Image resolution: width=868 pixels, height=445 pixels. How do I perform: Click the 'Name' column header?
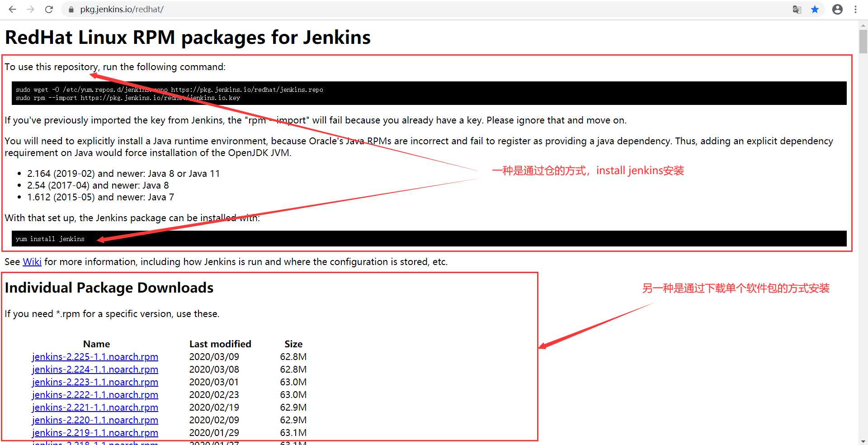(x=96, y=344)
